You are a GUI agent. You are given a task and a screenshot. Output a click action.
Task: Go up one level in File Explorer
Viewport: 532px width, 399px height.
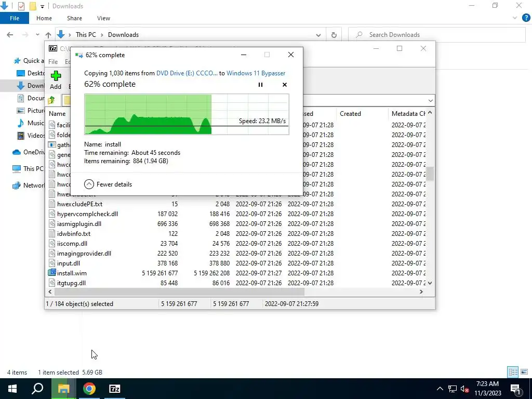(48, 35)
